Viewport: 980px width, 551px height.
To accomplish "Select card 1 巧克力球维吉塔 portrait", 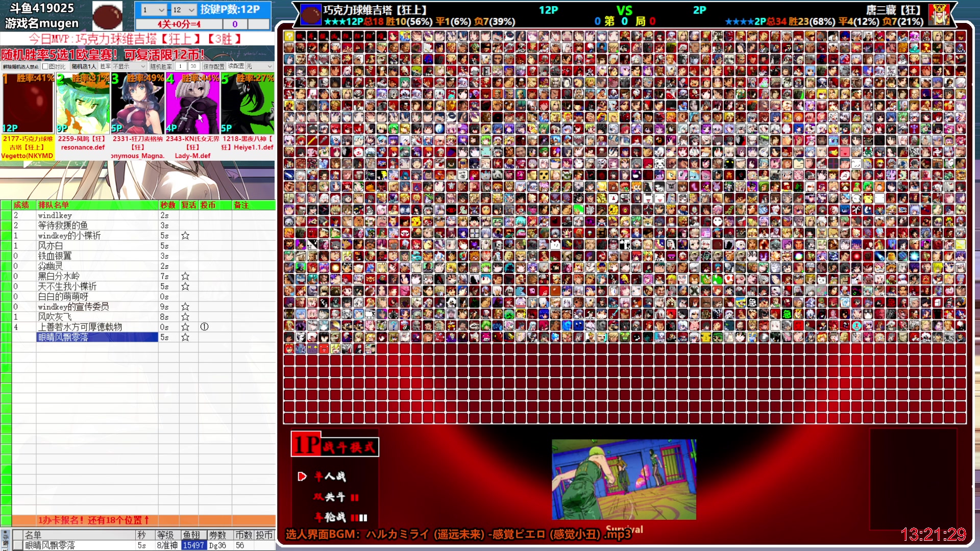I will (x=28, y=104).
